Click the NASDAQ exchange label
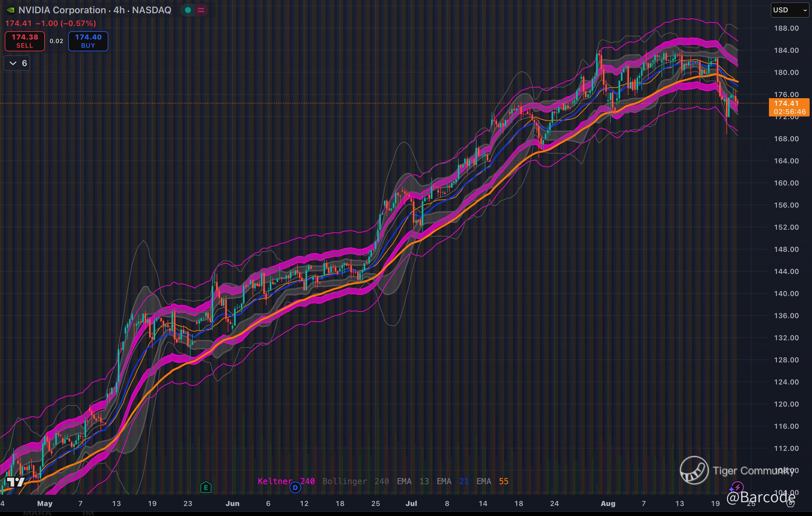This screenshot has height=516, width=812. tap(151, 10)
